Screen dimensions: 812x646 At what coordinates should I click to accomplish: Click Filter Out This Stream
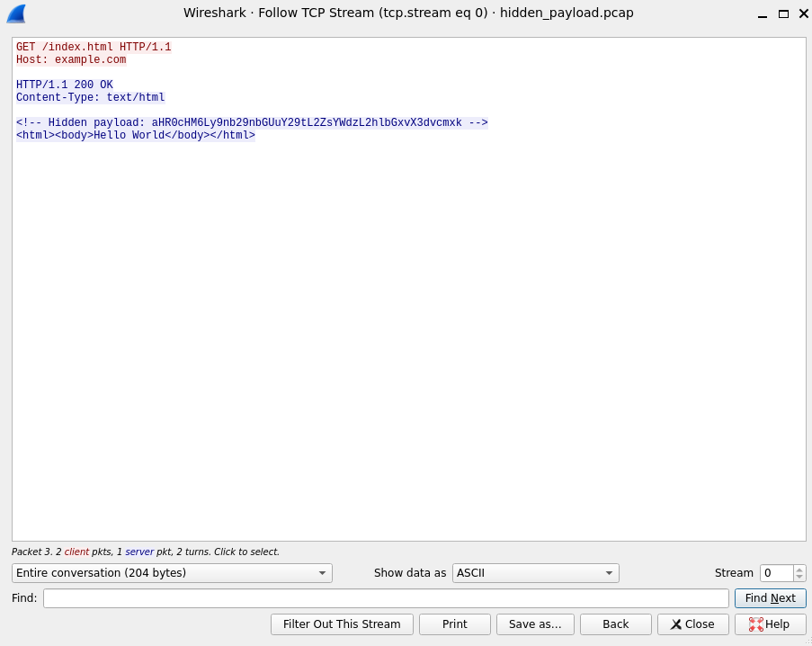click(x=342, y=624)
